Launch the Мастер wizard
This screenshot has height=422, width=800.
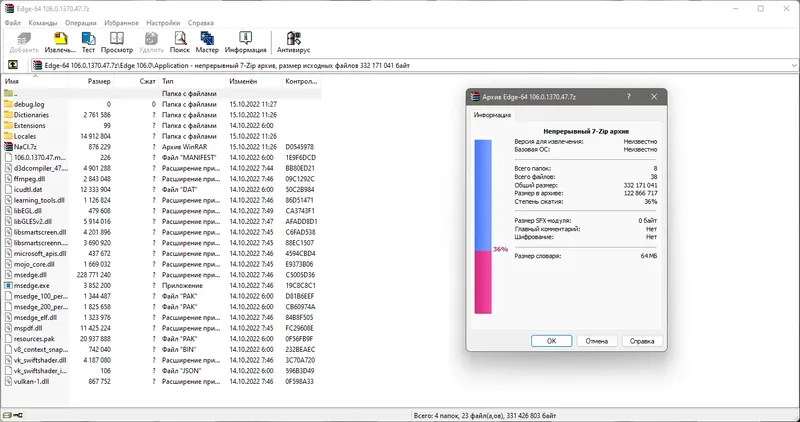pyautogui.click(x=207, y=42)
